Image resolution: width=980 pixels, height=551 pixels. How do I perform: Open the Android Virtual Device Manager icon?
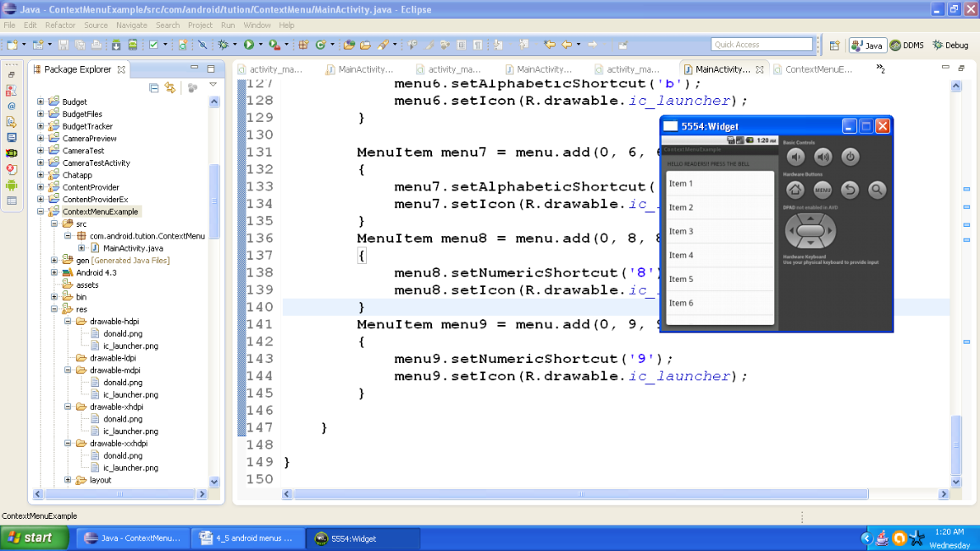132,44
